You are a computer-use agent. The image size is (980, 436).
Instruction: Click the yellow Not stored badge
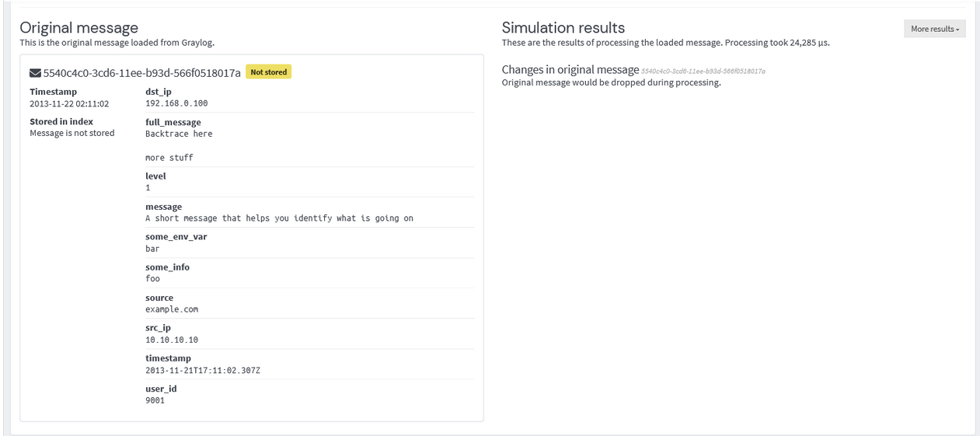[x=268, y=72]
